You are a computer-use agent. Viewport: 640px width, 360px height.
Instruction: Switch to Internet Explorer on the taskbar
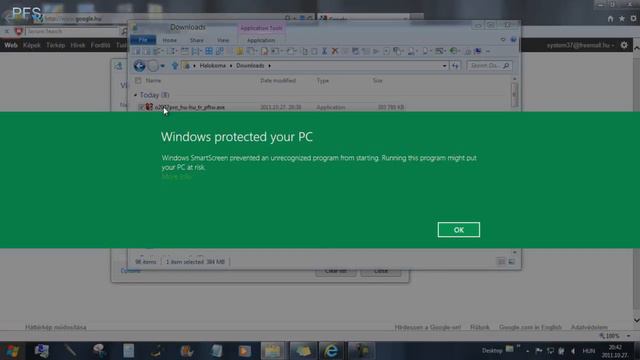pos(331,351)
